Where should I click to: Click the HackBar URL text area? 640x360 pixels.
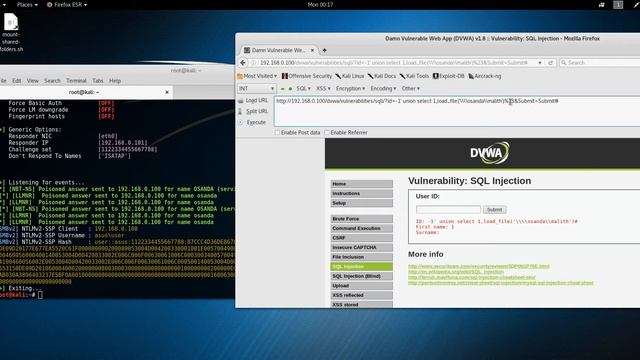click(457, 111)
